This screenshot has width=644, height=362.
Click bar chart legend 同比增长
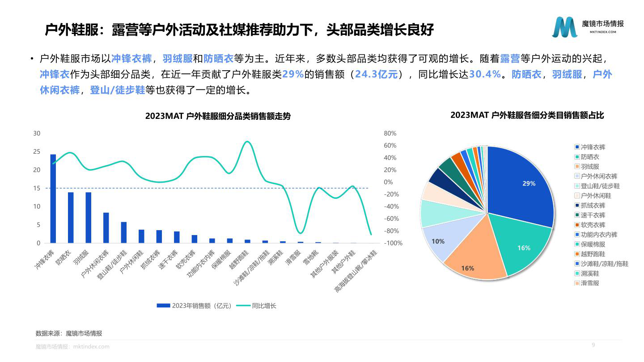click(256, 306)
